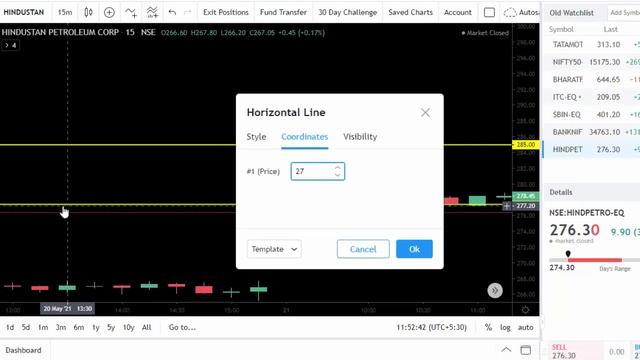Screen dimensions: 640x360
Task: Toggle log scale
Action: [505, 327]
